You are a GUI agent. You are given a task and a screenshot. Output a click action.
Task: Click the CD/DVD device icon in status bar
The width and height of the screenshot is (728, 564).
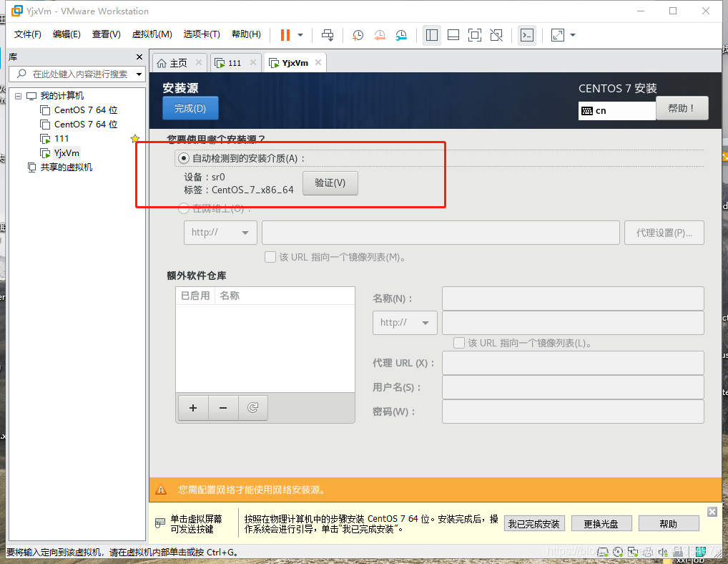tap(618, 552)
